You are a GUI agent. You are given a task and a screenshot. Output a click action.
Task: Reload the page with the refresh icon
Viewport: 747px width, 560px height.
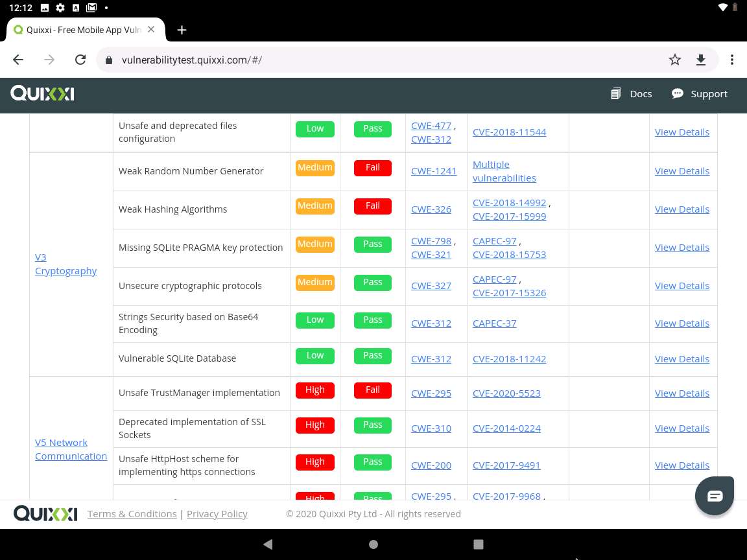tap(80, 59)
